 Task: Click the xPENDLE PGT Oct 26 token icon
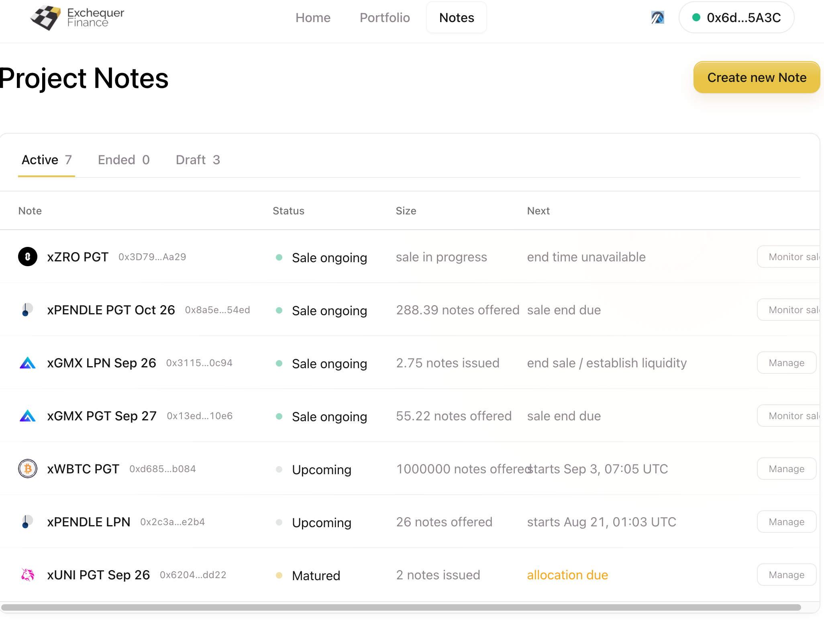(28, 310)
